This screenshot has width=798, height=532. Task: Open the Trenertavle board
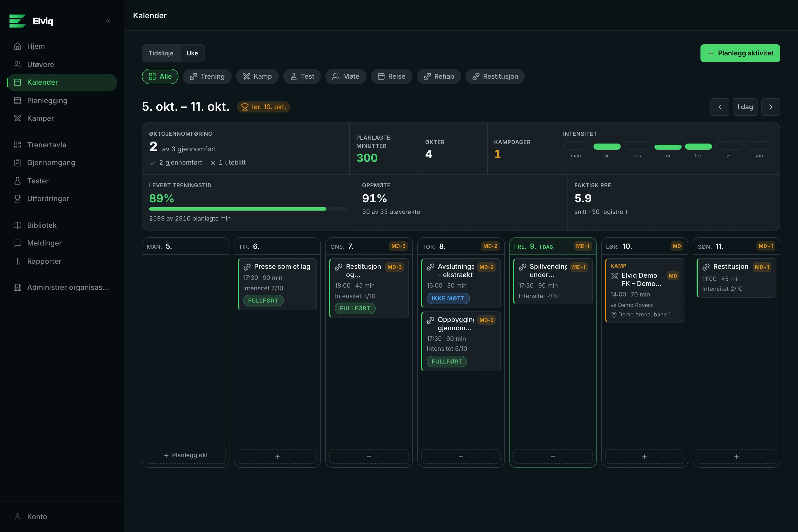pyautogui.click(x=62, y=145)
